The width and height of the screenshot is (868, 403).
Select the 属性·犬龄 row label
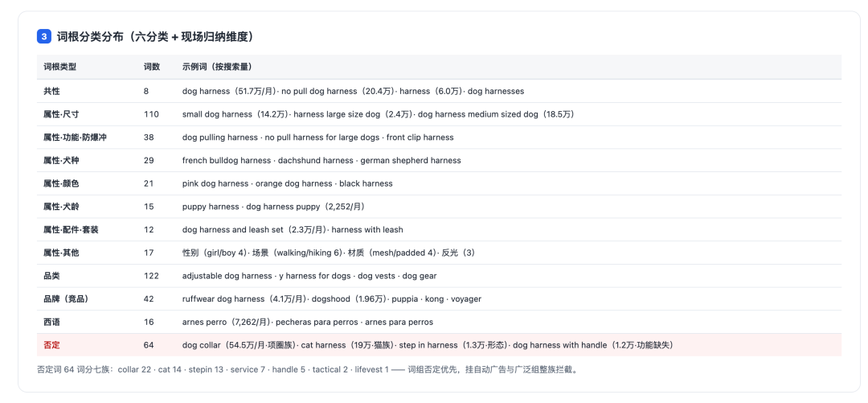tap(61, 207)
